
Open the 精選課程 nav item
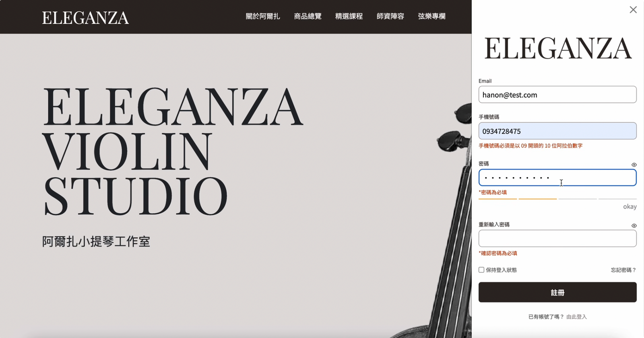click(349, 16)
